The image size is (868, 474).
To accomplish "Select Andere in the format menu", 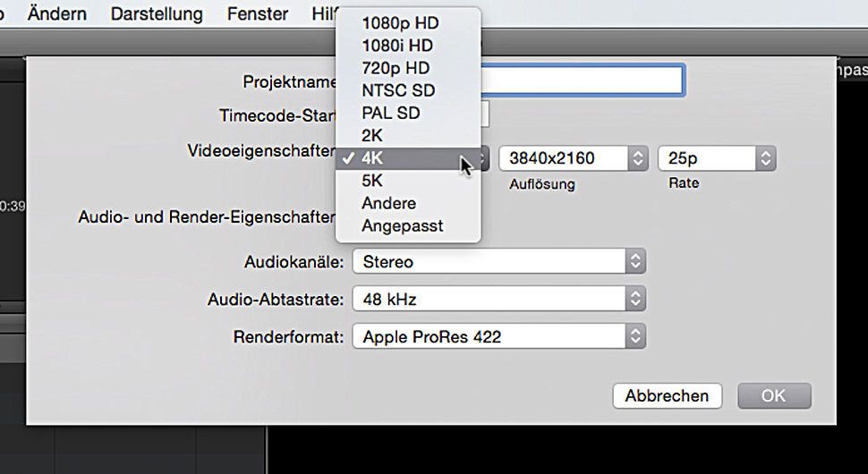I will pyautogui.click(x=388, y=204).
